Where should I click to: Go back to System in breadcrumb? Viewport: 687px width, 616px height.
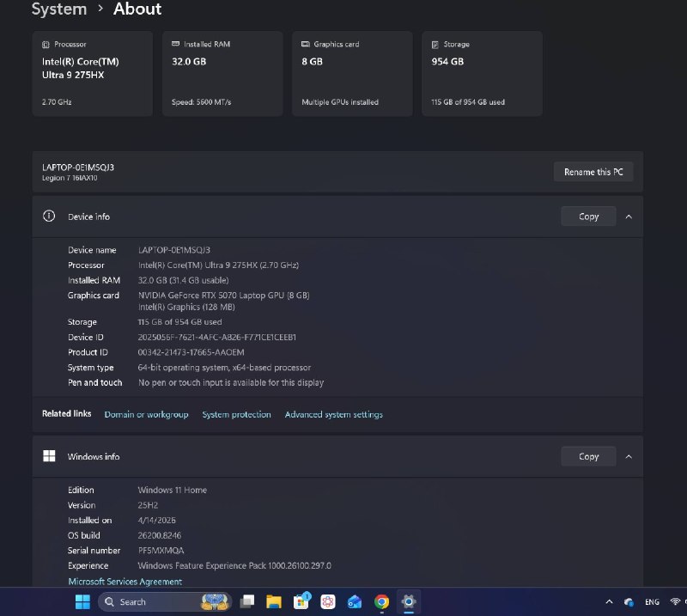click(58, 9)
